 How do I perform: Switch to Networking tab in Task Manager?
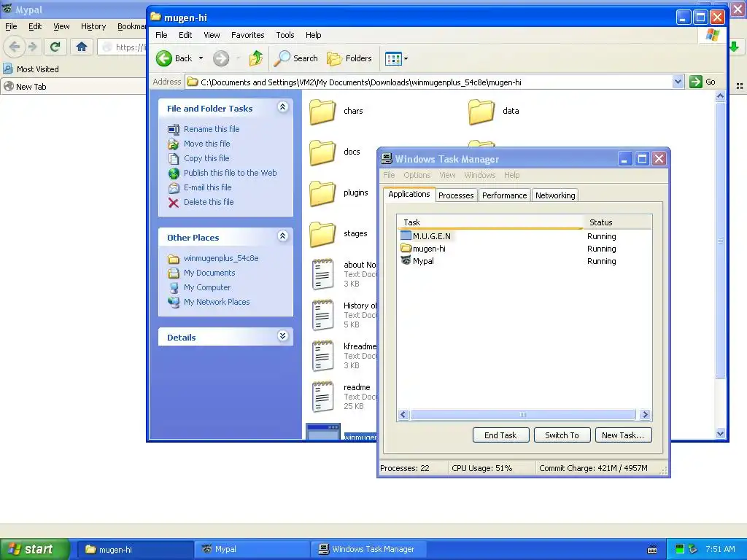555,195
